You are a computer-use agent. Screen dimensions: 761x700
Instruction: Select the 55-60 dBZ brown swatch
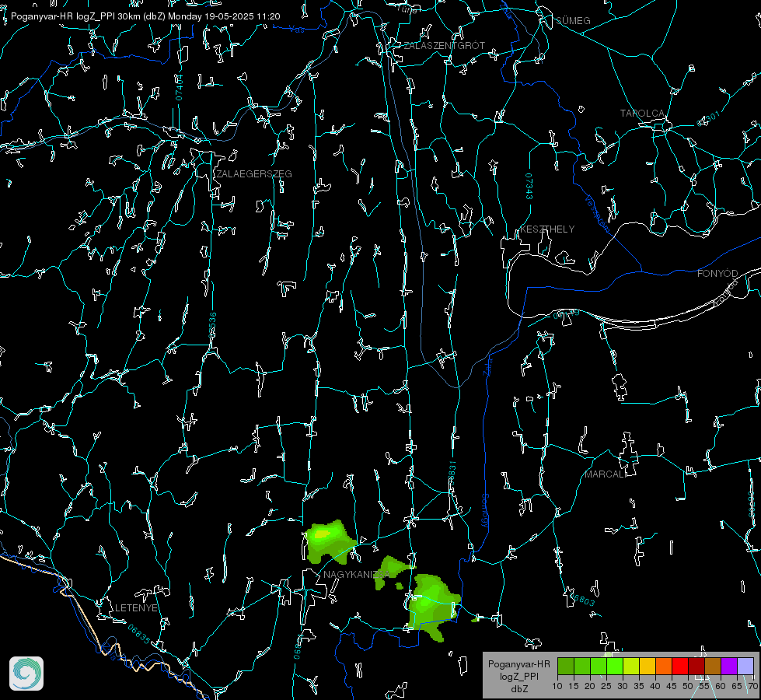pos(713,666)
